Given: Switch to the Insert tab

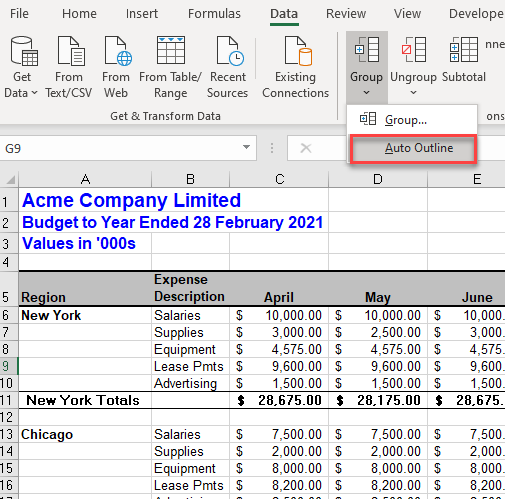Looking at the screenshot, I should tap(142, 14).
